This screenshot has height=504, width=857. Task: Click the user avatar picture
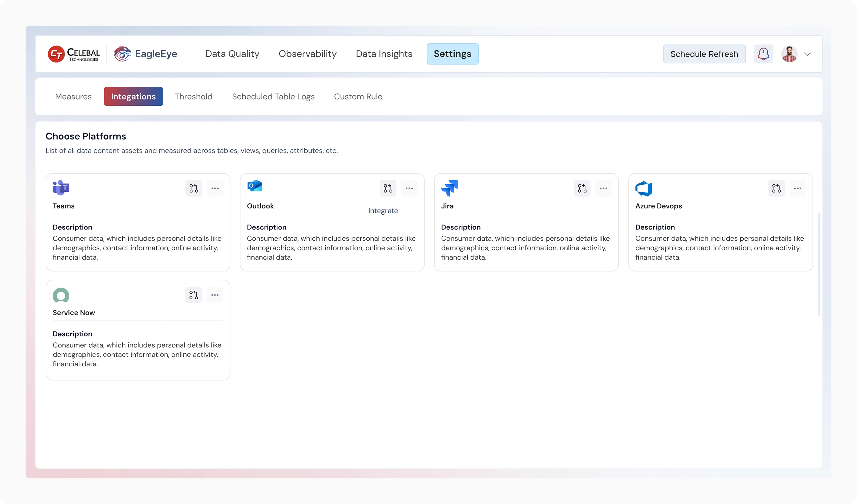(x=789, y=54)
